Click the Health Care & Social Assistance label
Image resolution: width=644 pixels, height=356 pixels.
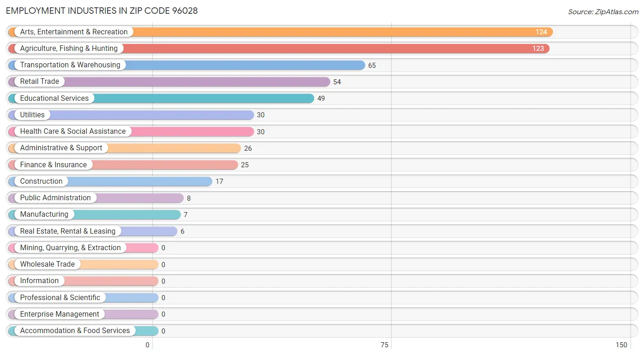tap(73, 131)
